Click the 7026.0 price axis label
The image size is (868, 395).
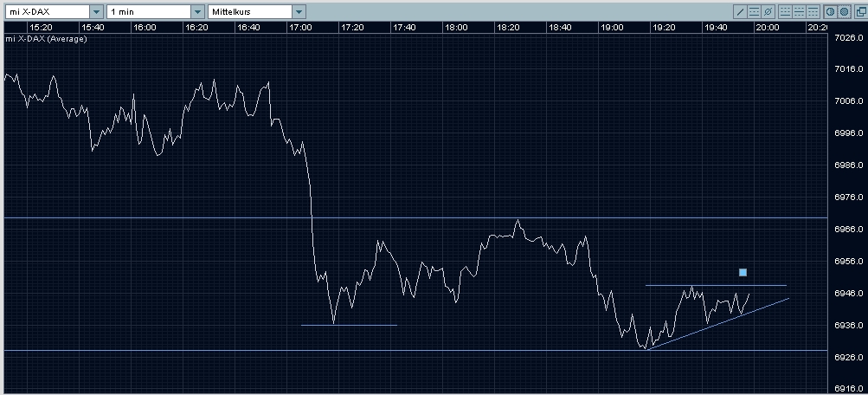[848, 37]
